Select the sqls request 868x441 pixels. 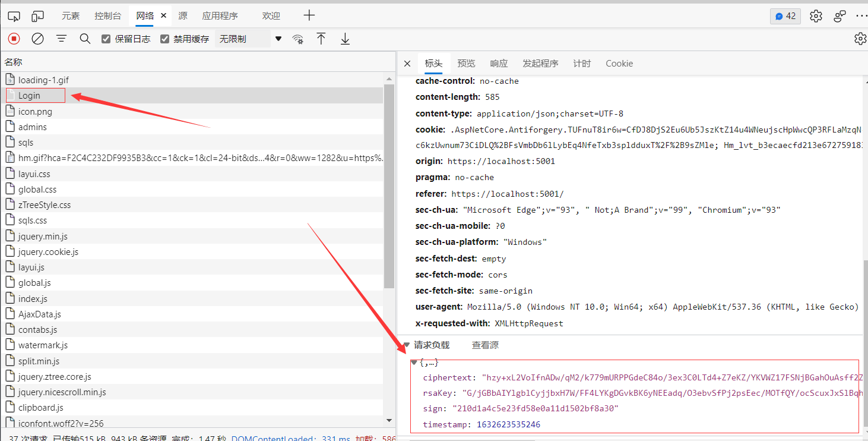coord(192,142)
